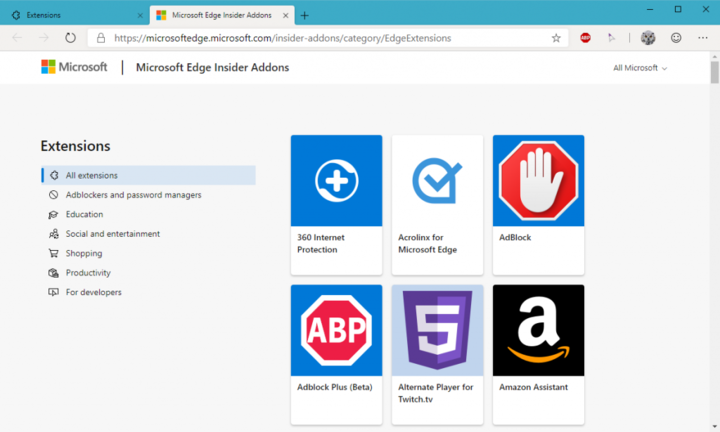Select Adblockers and password managers category
Image resolution: width=720 pixels, height=432 pixels.
click(133, 195)
